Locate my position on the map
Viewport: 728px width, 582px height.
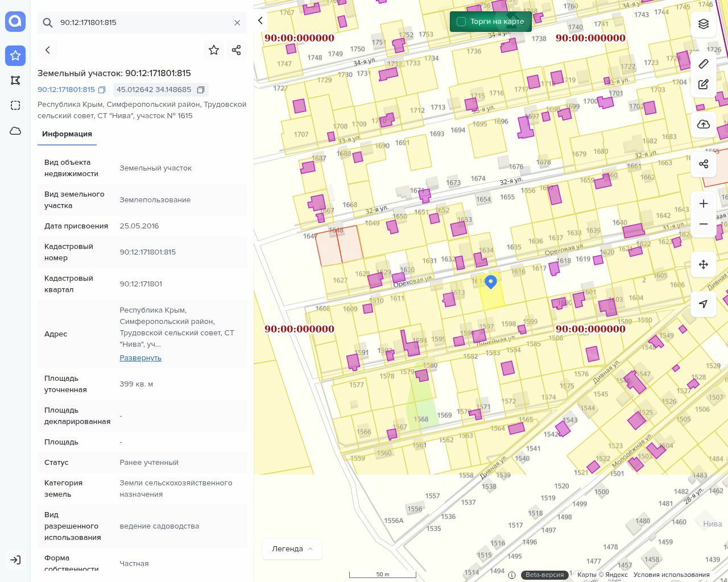point(704,304)
